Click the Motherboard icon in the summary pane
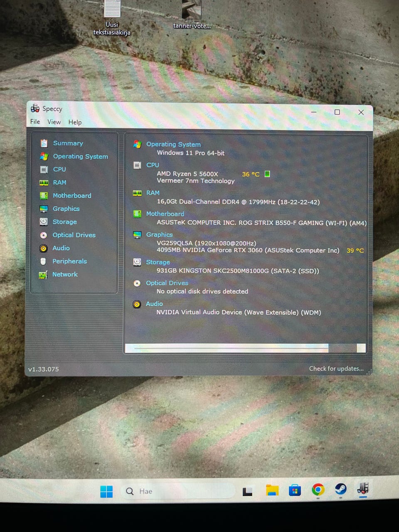 pyautogui.click(x=137, y=214)
